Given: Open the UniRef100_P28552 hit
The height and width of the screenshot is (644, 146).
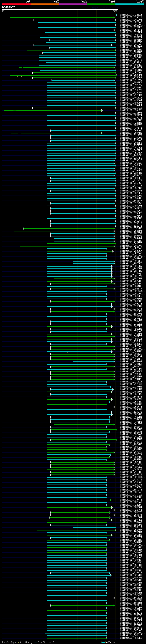Looking at the screenshot, I should click(x=131, y=42).
